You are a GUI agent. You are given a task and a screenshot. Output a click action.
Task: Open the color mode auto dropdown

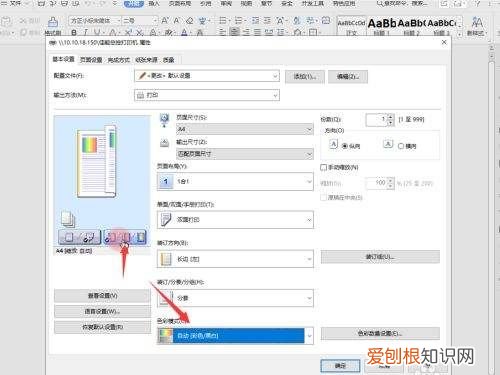point(235,336)
